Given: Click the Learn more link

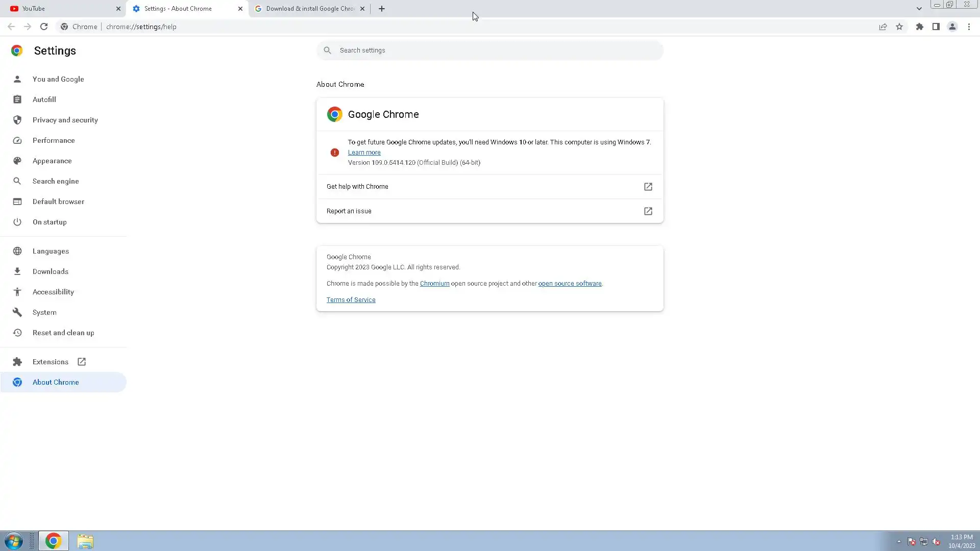Looking at the screenshot, I should [364, 153].
